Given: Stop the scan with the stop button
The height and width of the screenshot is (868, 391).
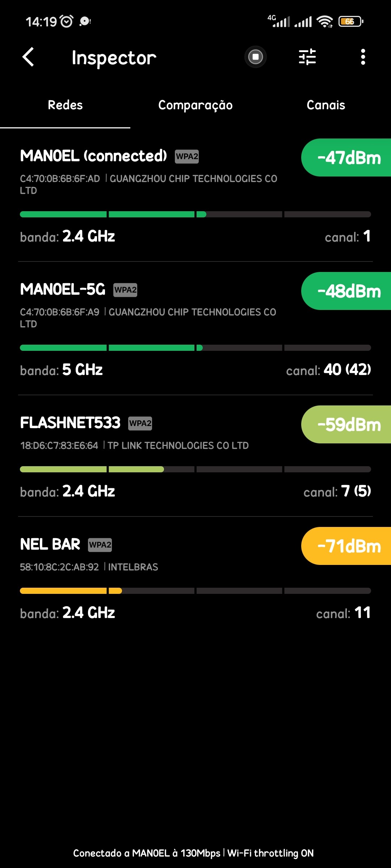Looking at the screenshot, I should click(x=256, y=57).
